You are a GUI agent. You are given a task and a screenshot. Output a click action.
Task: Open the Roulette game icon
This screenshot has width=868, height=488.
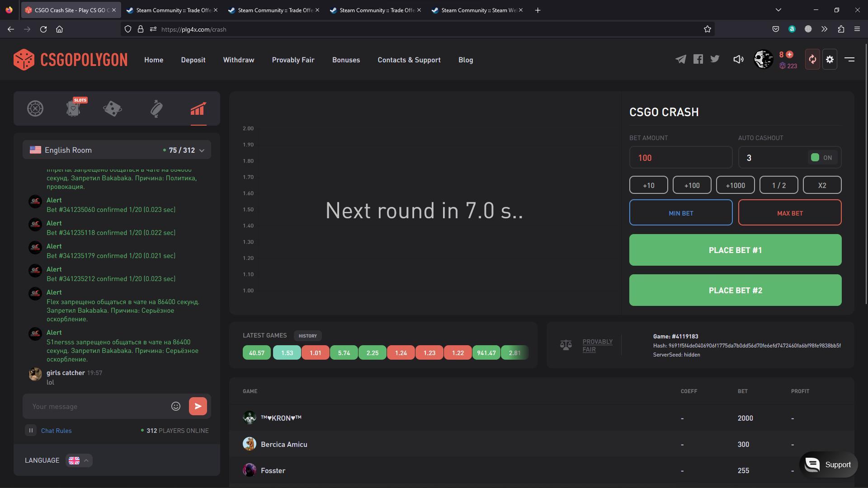[x=35, y=108]
